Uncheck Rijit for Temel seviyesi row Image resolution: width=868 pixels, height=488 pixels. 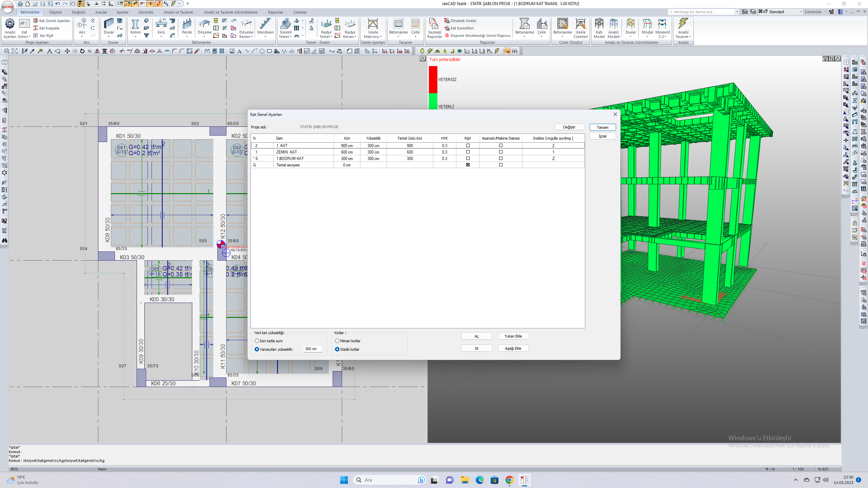tap(468, 165)
